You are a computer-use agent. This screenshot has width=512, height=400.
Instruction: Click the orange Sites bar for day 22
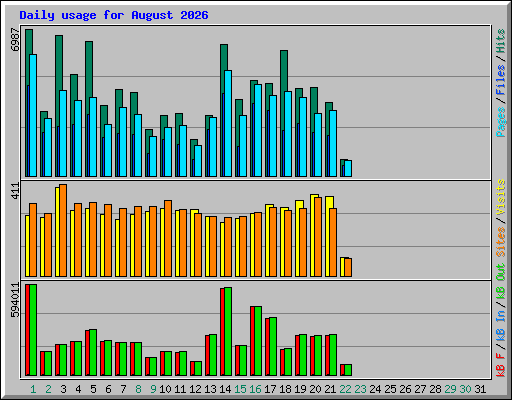348,267
